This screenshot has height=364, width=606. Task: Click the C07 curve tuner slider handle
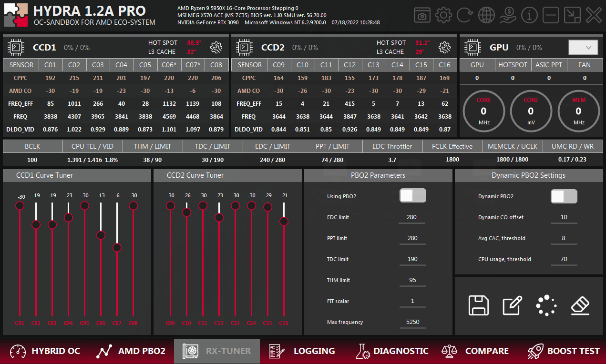click(117, 248)
